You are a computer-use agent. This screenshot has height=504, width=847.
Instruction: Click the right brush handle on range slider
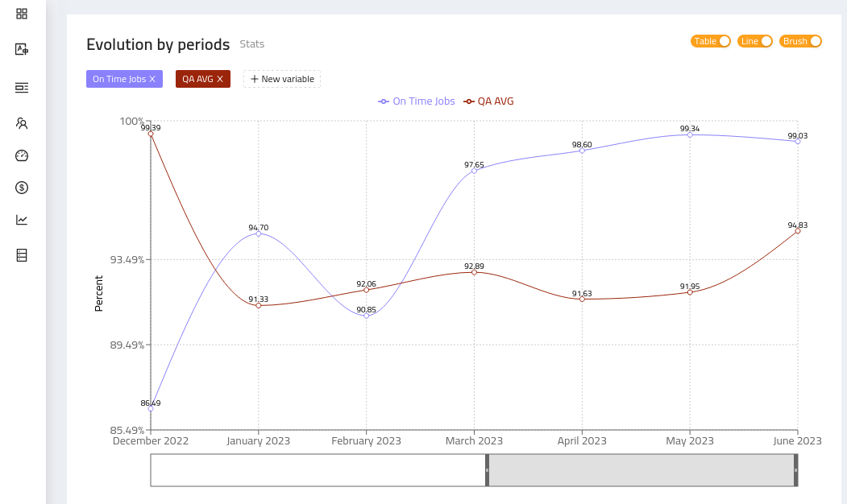[795, 470]
